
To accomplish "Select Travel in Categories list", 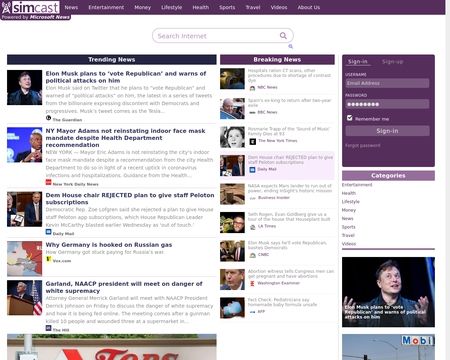I will tap(348, 235).
